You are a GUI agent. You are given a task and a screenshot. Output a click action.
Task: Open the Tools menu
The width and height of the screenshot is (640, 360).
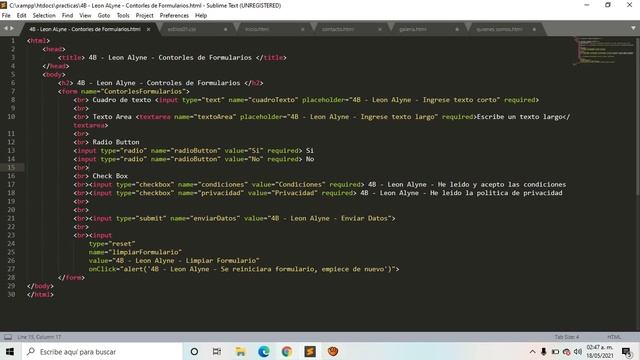point(123,16)
